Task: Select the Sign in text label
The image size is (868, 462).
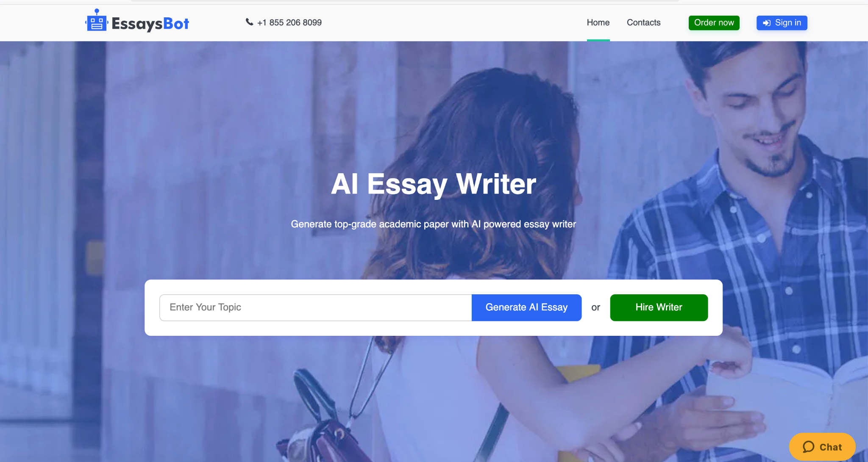Action: point(788,23)
